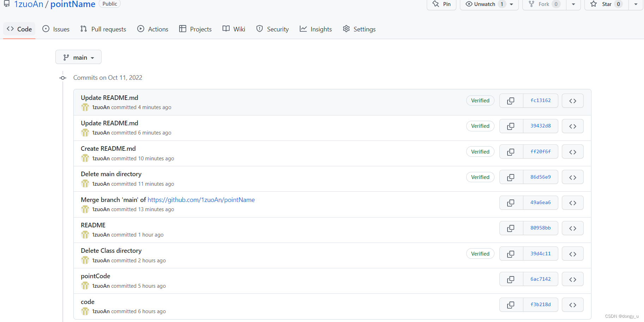The image size is (644, 322).
Task: Show Verified badge details for 39d4c11
Action: click(x=480, y=254)
